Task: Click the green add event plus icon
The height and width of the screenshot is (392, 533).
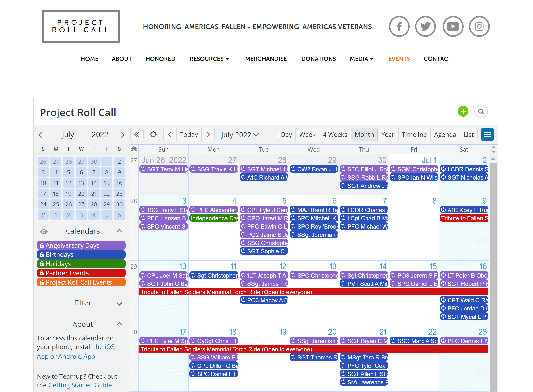Action: pos(463,112)
